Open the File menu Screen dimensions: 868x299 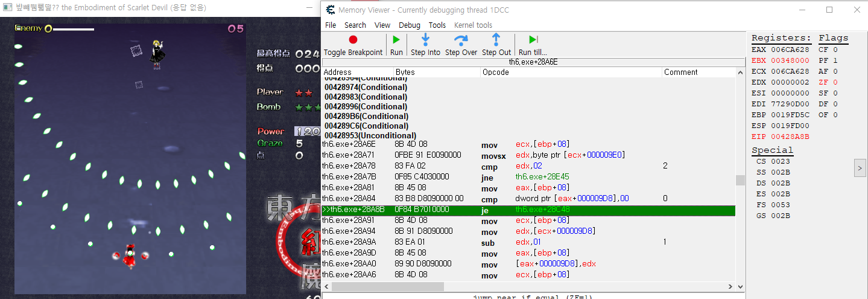pos(331,25)
